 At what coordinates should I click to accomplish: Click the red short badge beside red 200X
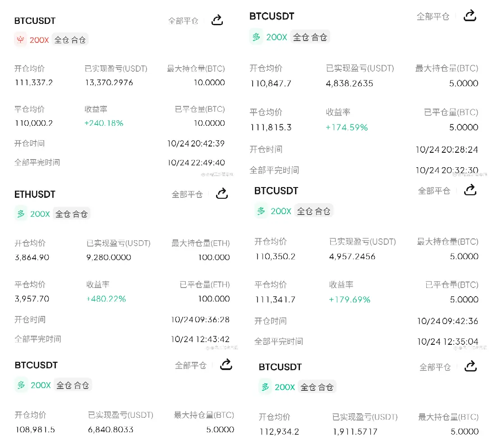pyautogui.click(x=20, y=40)
